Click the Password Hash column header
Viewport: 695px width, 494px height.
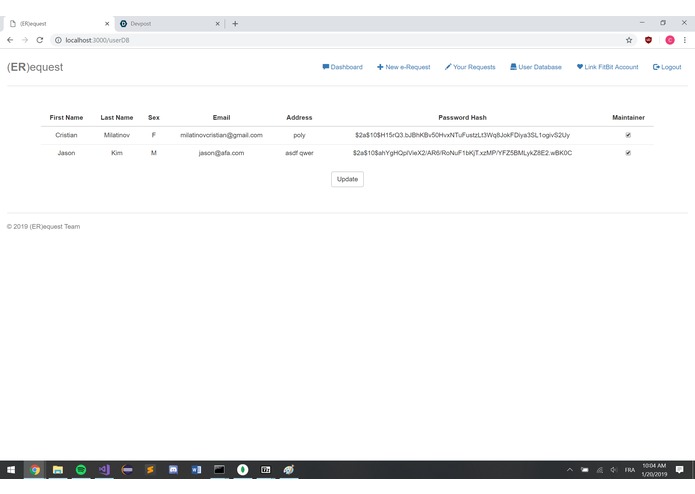(462, 117)
